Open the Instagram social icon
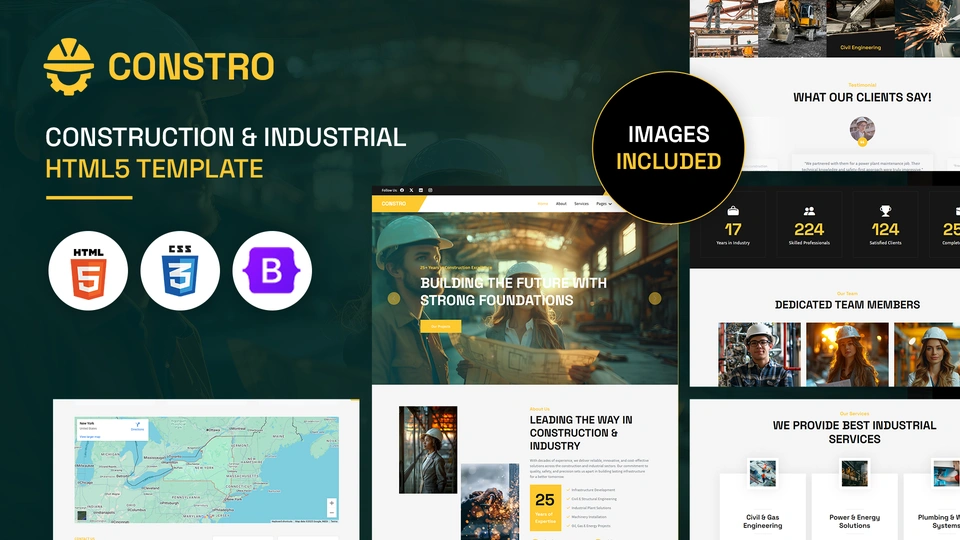Screen dimensions: 960x540 (x=430, y=190)
